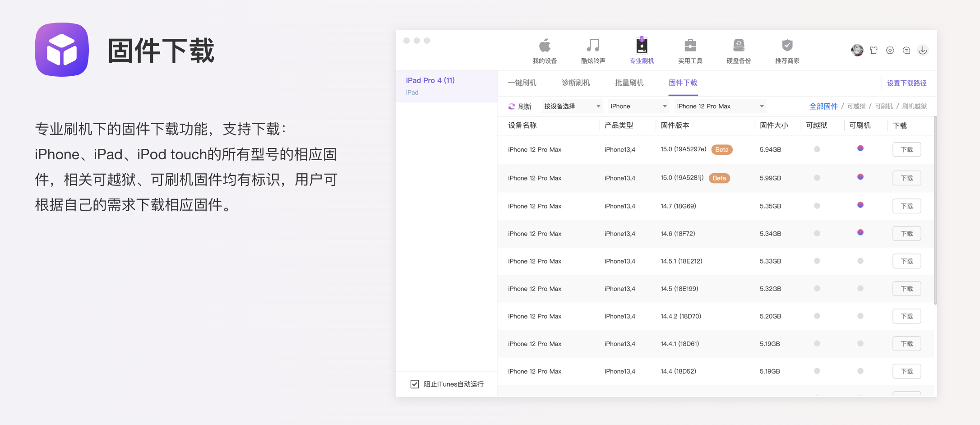
Task: Click flashable dot for 15.0 (19A5297e)
Action: (x=860, y=148)
